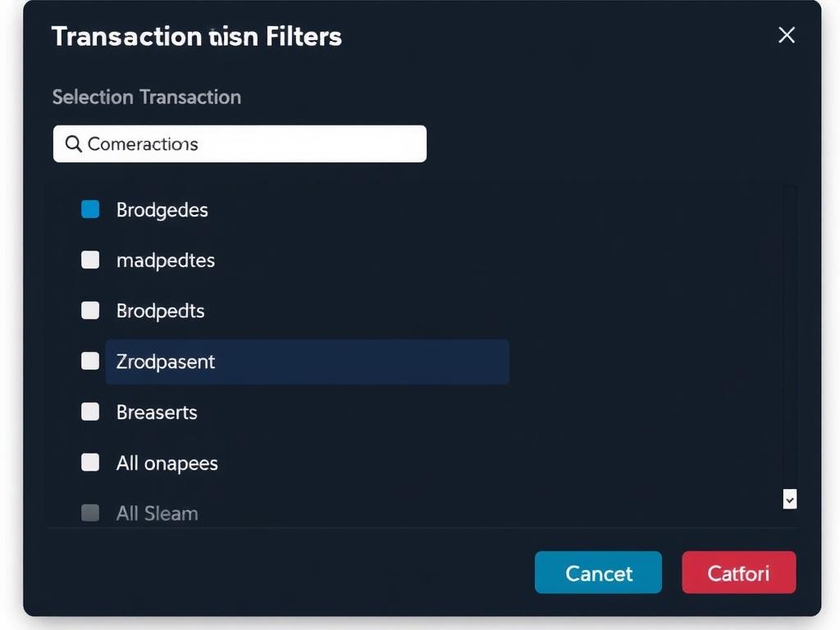Click the search magnifier icon

(x=73, y=144)
